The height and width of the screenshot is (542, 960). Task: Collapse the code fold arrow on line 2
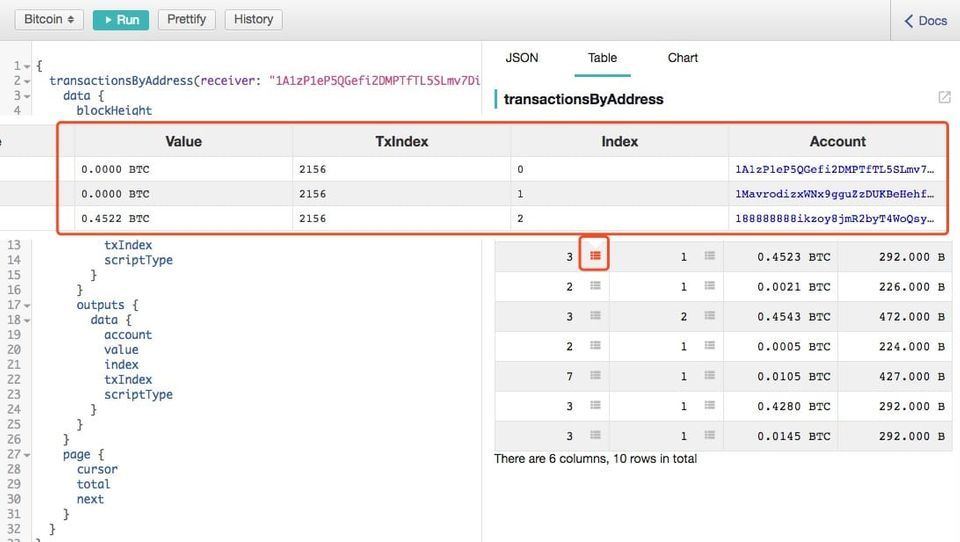(x=28, y=81)
